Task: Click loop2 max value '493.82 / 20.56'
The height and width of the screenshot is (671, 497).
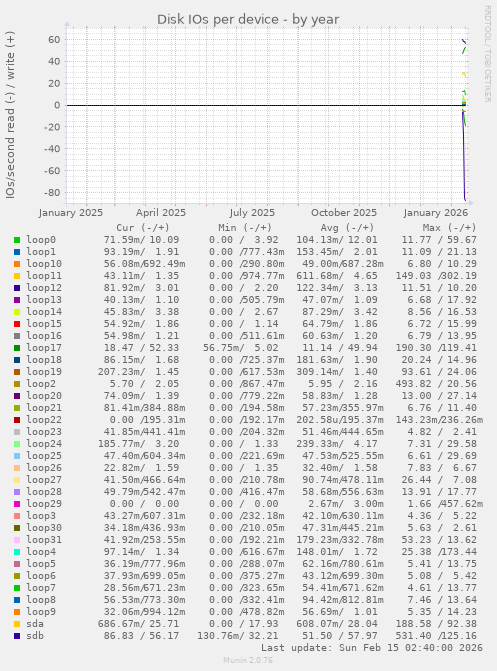Action: (436, 384)
